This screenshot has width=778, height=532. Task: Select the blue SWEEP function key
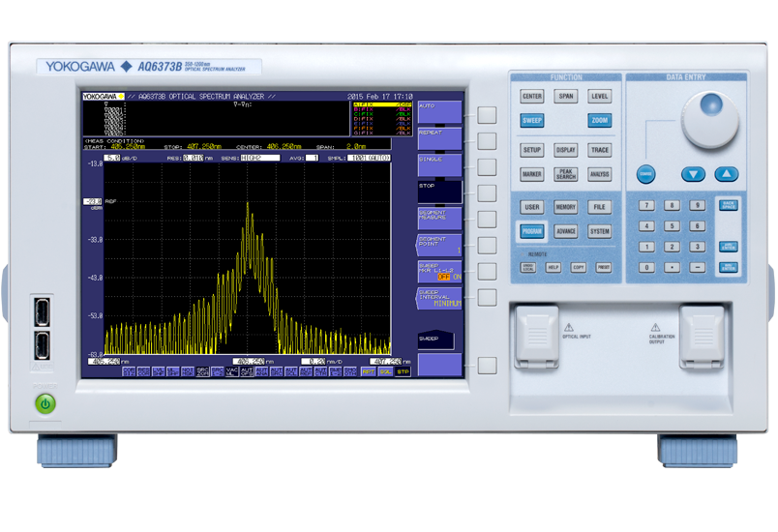click(532, 121)
